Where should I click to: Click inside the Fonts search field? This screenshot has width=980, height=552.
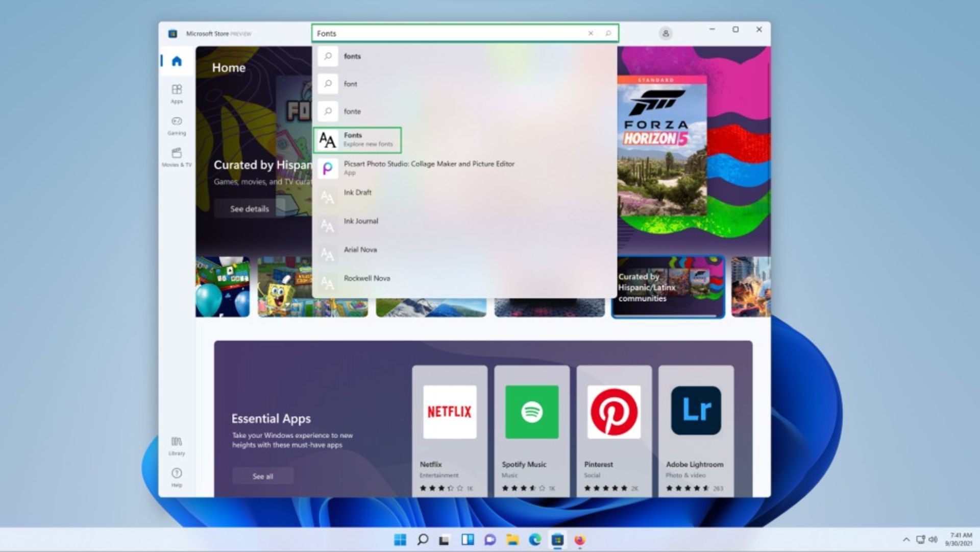point(449,33)
